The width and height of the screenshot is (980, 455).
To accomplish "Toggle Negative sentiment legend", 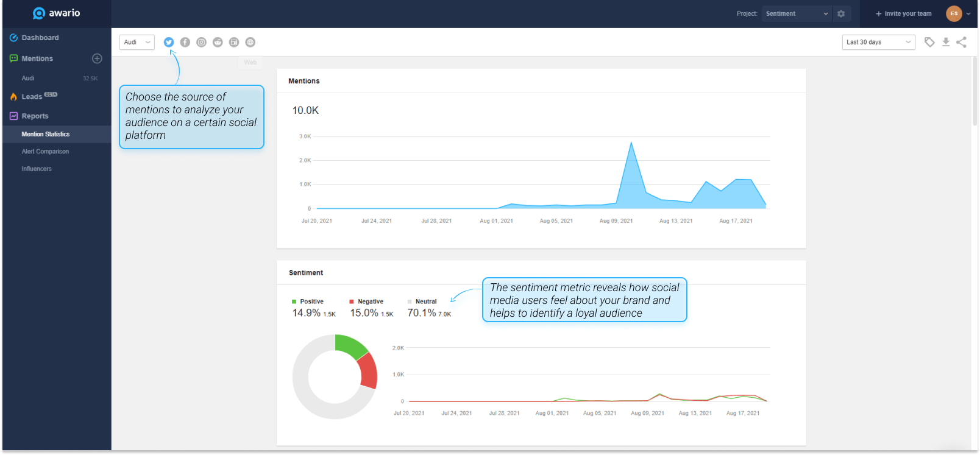I will tap(366, 302).
